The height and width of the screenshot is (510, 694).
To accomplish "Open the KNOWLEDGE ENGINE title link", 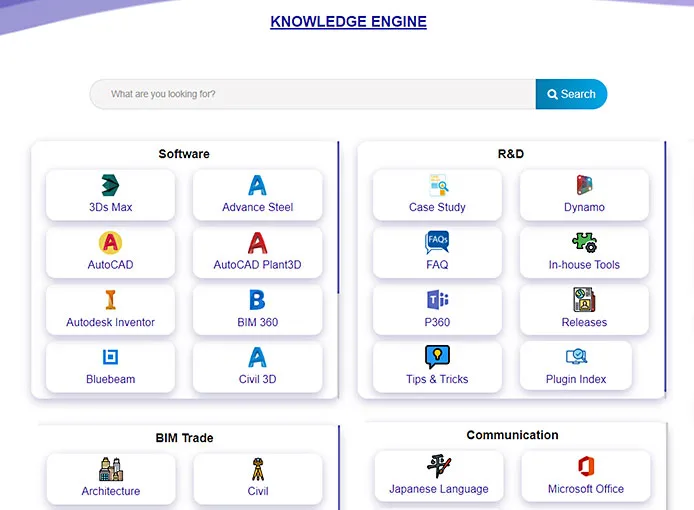I will point(348,22).
